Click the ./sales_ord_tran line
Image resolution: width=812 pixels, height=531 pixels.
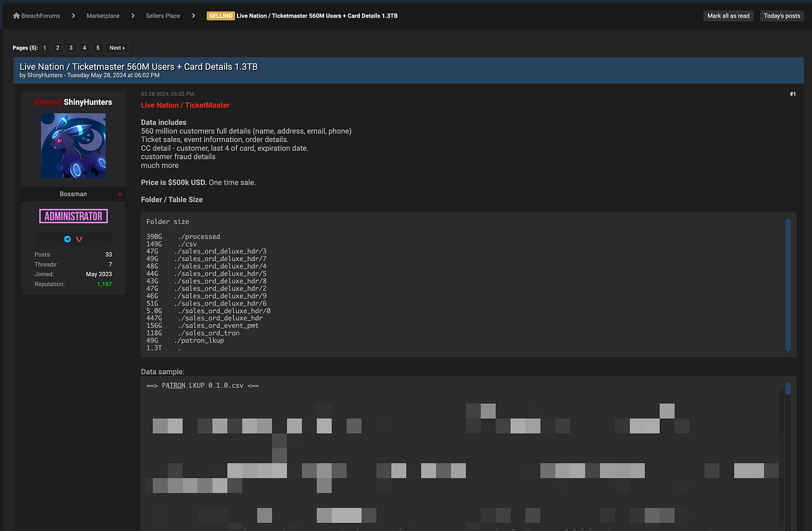click(x=193, y=333)
